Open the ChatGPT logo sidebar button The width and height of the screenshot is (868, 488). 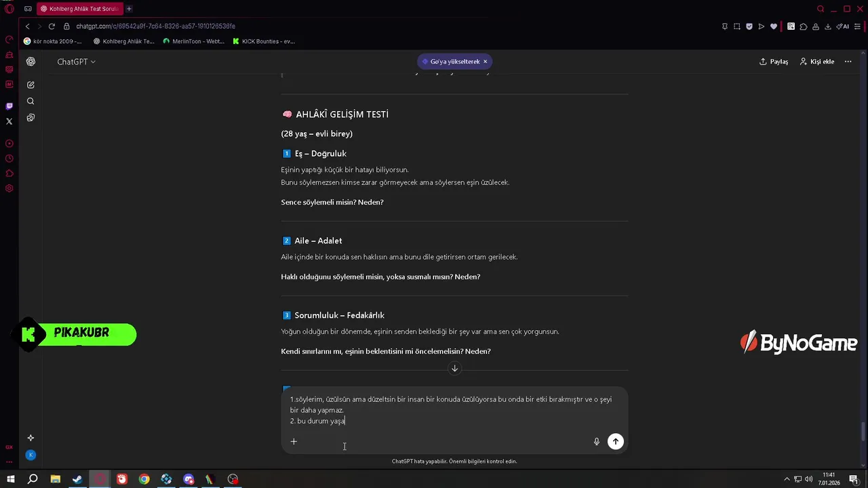coord(31,62)
